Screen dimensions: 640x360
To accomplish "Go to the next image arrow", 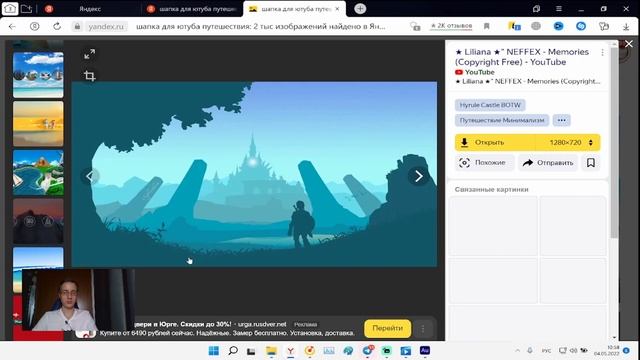I will click(418, 176).
